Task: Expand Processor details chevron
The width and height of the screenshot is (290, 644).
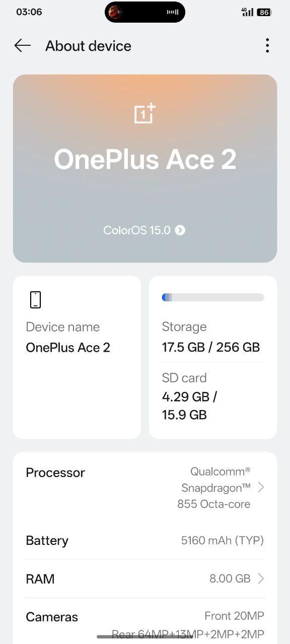Action: (261, 487)
